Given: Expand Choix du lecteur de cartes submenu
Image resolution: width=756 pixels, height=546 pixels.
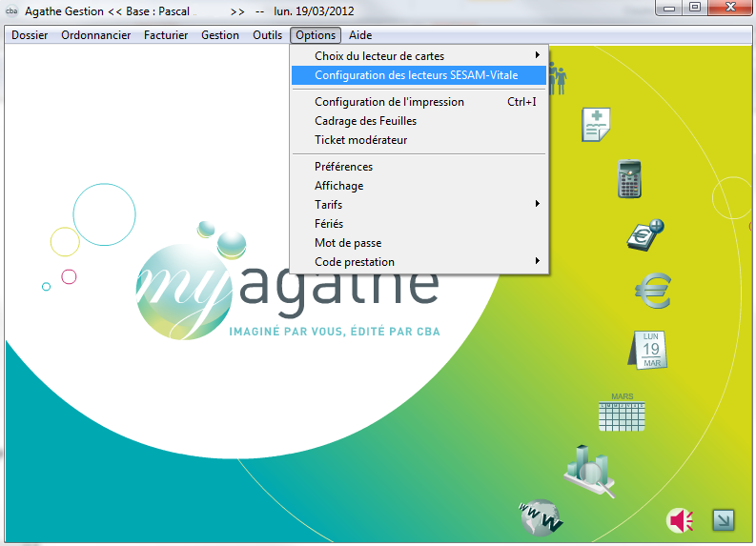Looking at the screenshot, I should [419, 56].
